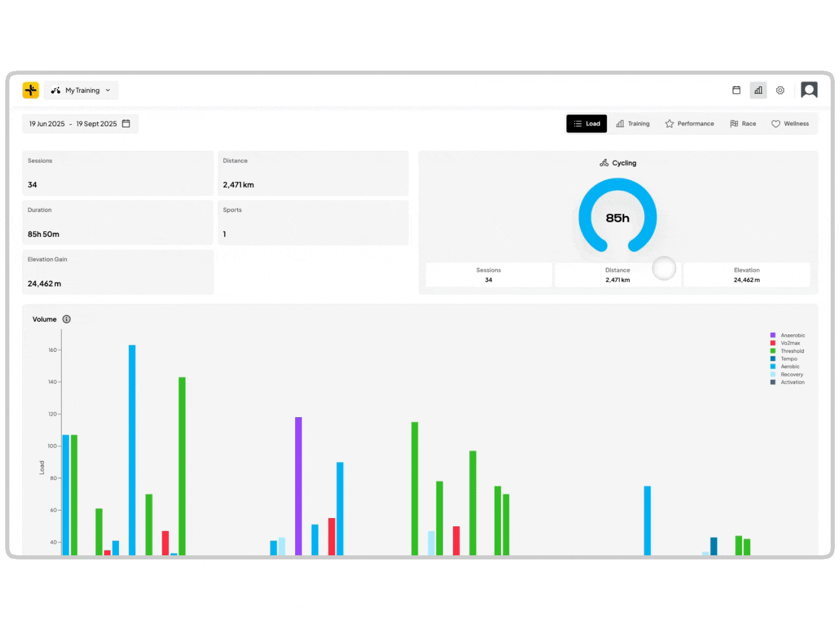Open the calendar view icon
840x630 pixels.
click(x=736, y=90)
